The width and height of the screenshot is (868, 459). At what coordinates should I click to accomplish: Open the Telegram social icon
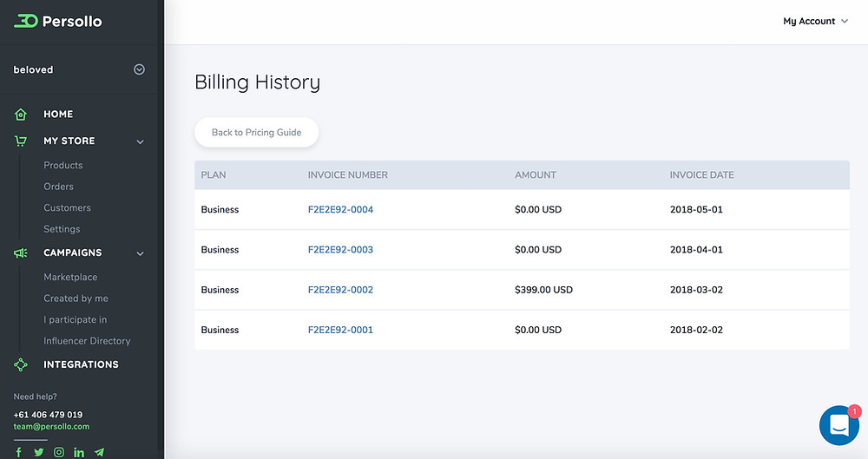(99, 452)
